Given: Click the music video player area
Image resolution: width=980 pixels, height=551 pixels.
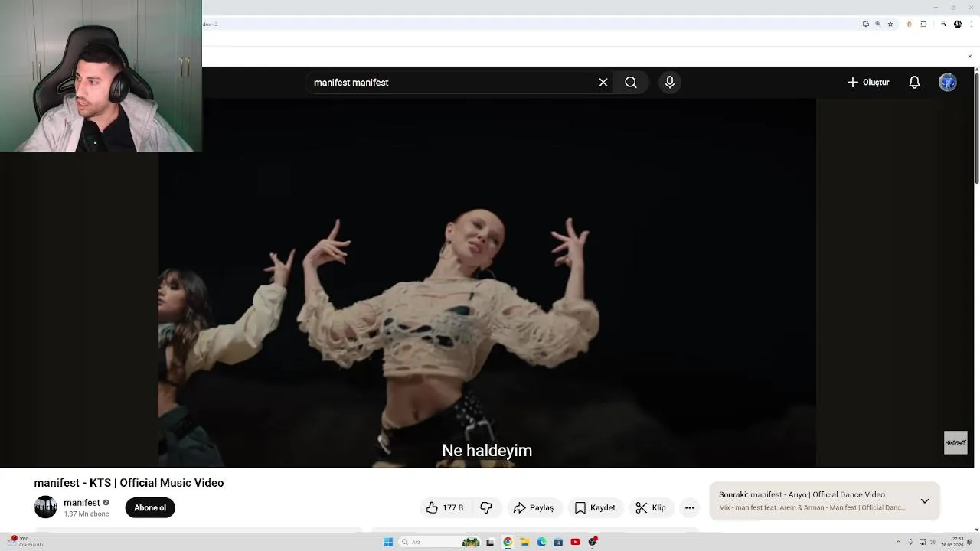Looking at the screenshot, I should [487, 282].
